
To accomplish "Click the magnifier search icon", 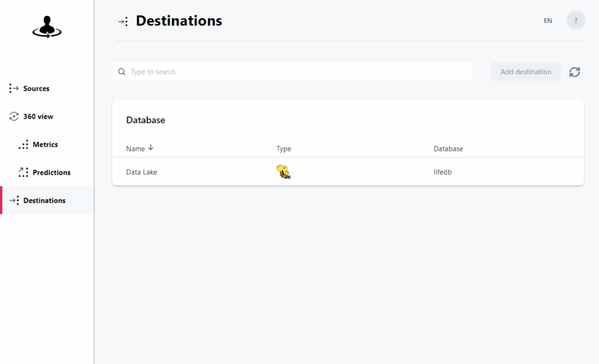I will (x=122, y=72).
